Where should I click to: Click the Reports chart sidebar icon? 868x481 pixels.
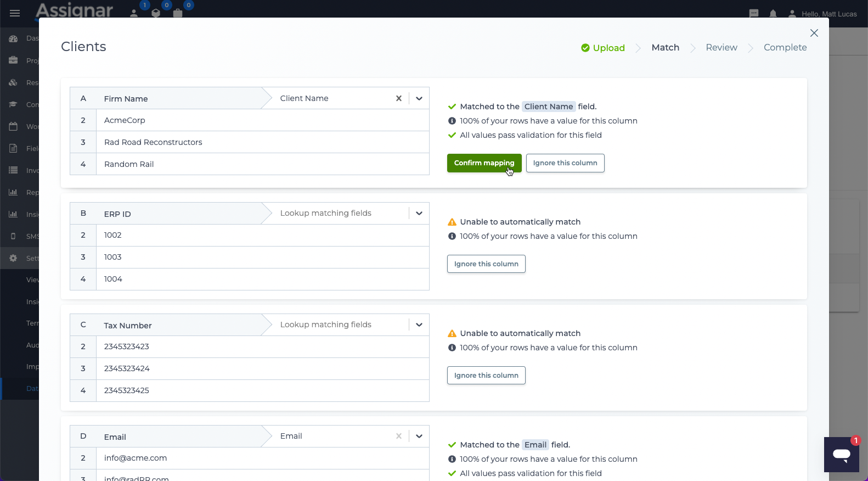(13, 192)
